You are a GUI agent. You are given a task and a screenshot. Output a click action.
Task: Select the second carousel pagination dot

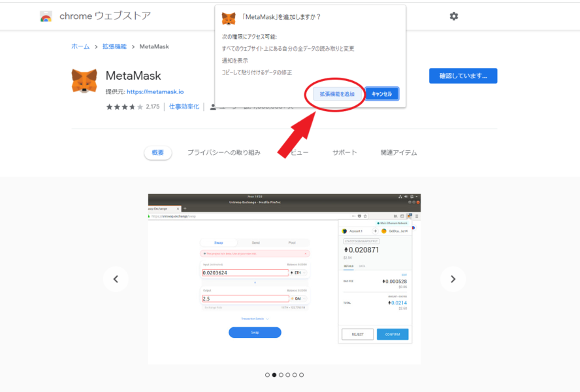pyautogui.click(x=274, y=375)
